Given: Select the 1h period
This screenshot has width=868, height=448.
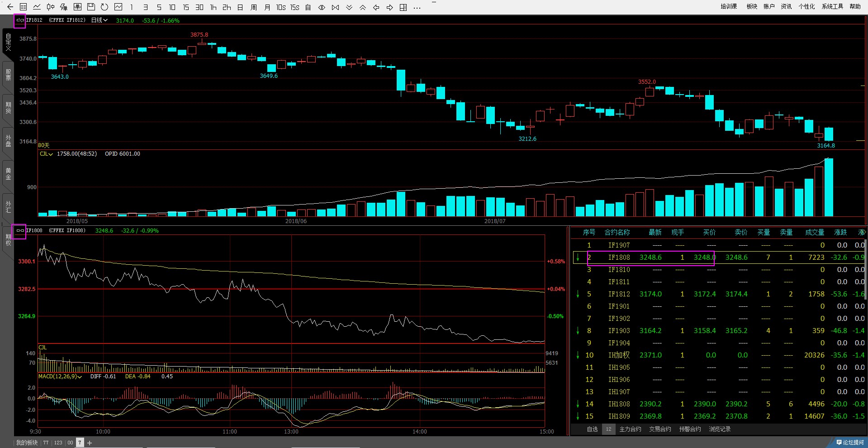Looking at the screenshot, I should pos(213,7).
